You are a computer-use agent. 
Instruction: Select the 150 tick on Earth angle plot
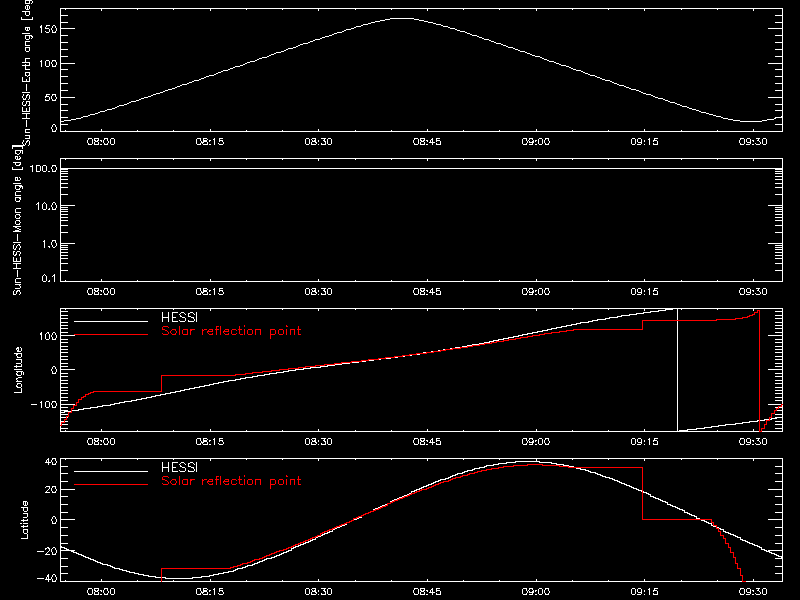(48, 30)
